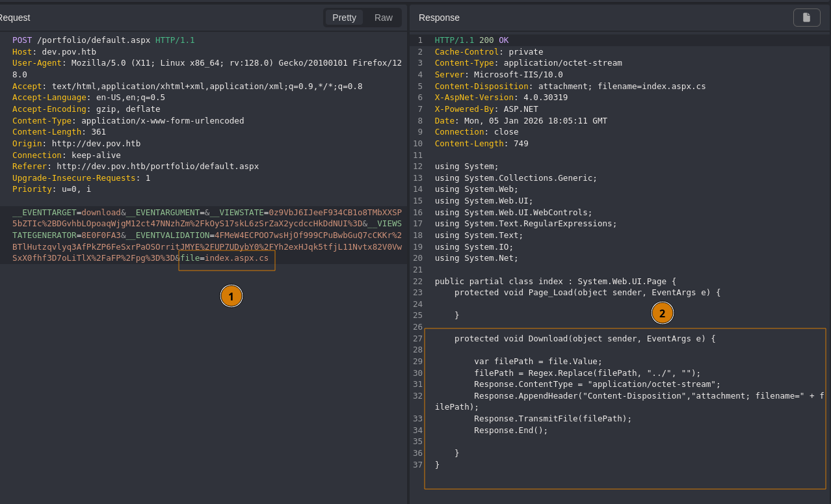
Task: Click the orange annotation marker 1
Action: pyautogui.click(x=231, y=296)
